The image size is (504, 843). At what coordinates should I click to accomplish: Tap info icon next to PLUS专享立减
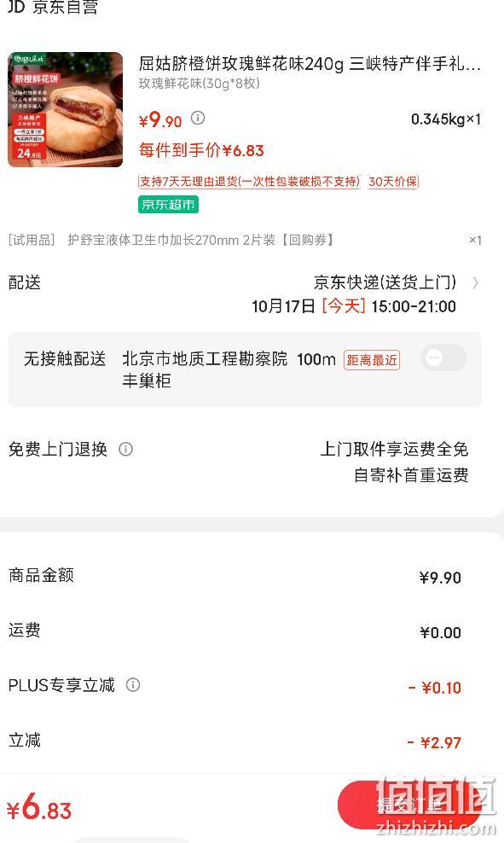[x=133, y=684]
